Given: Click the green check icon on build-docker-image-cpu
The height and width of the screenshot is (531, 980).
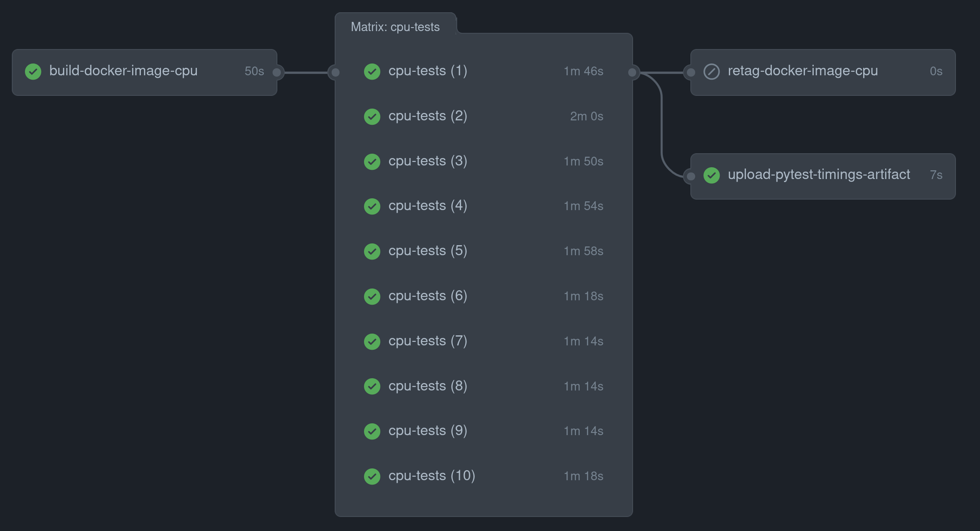Looking at the screenshot, I should pos(33,71).
